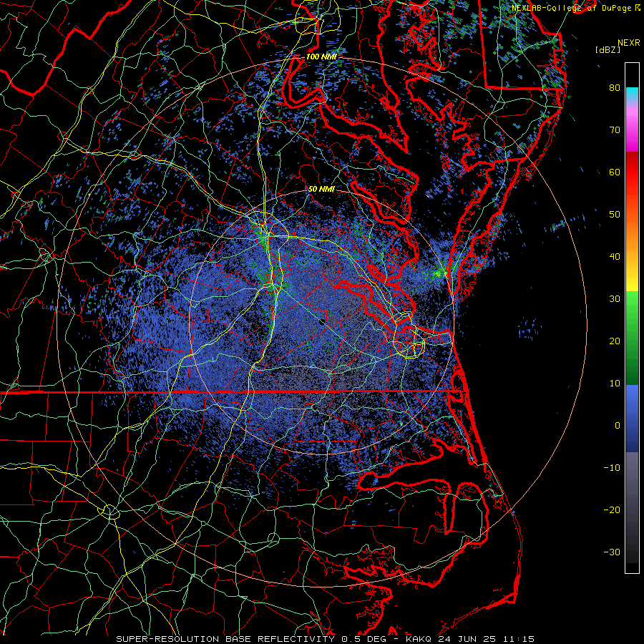644x644 pixels.
Task: Click the 50 NMI range ring label
Action: [x=321, y=190]
